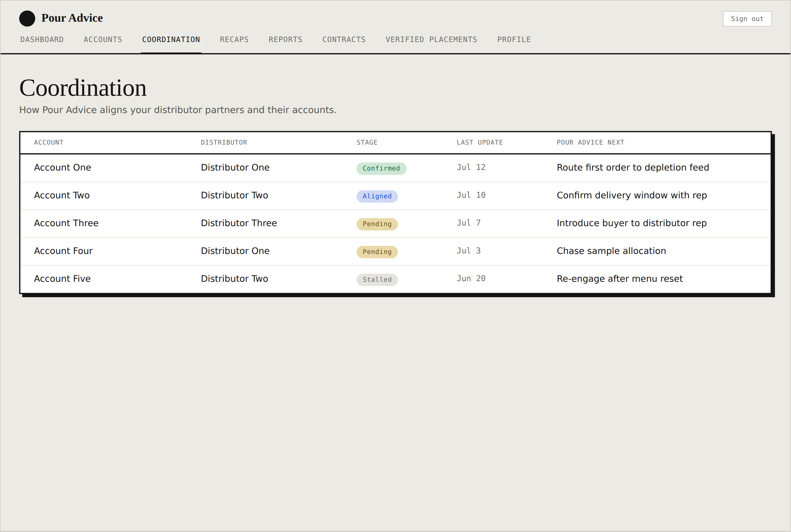Click Distributor Two in Account Two row
The height and width of the screenshot is (532, 791).
(x=235, y=196)
